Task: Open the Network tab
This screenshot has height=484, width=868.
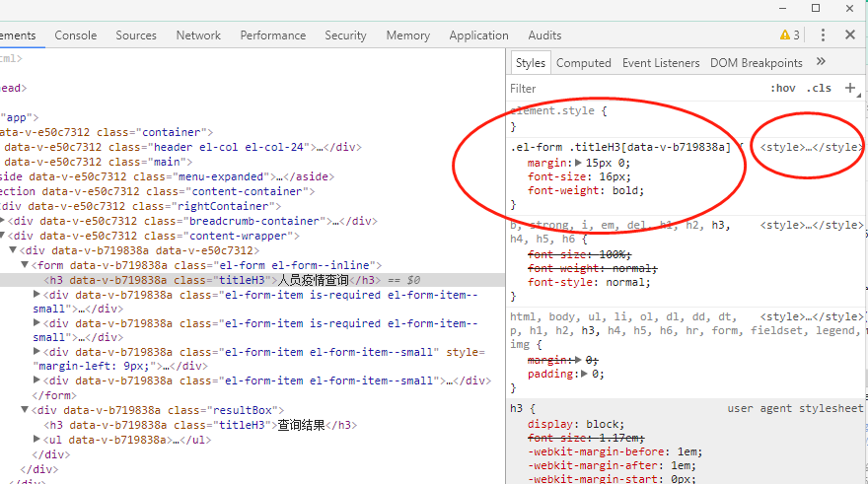Action: tap(198, 35)
